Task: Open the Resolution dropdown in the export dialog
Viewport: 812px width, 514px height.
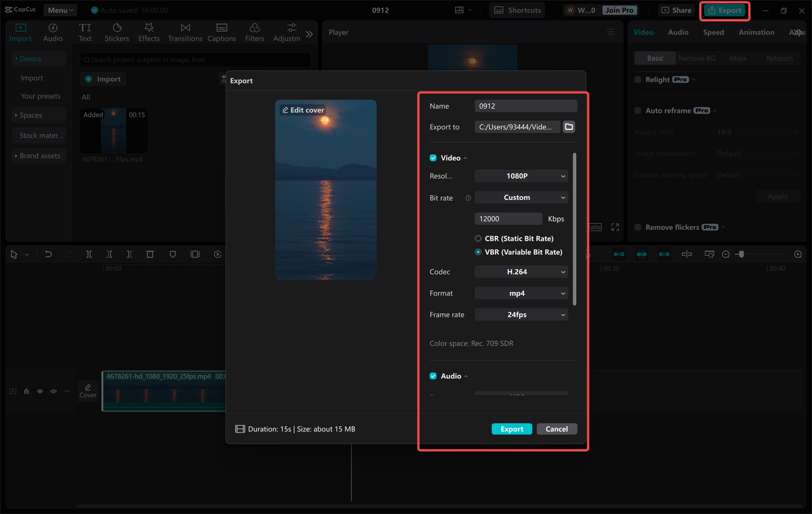Action: (521, 176)
